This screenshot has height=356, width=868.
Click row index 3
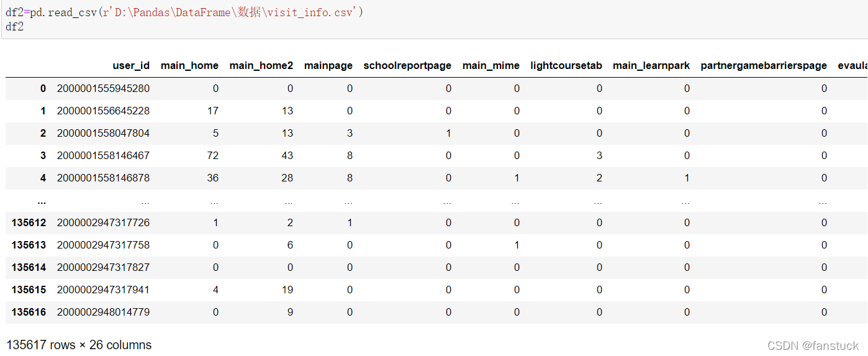43,155
